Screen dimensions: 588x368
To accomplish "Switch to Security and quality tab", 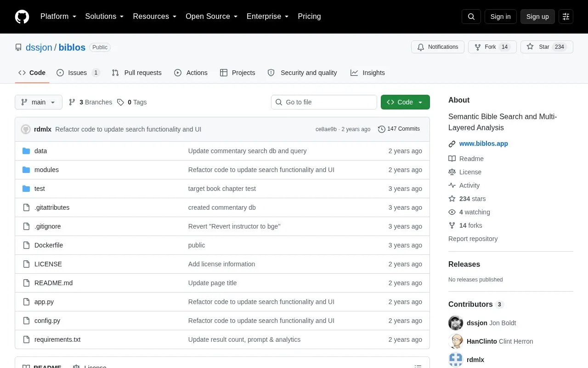I will [302, 73].
